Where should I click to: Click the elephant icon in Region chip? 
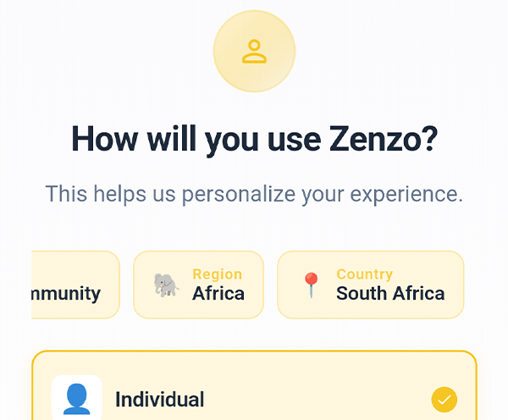[166, 285]
